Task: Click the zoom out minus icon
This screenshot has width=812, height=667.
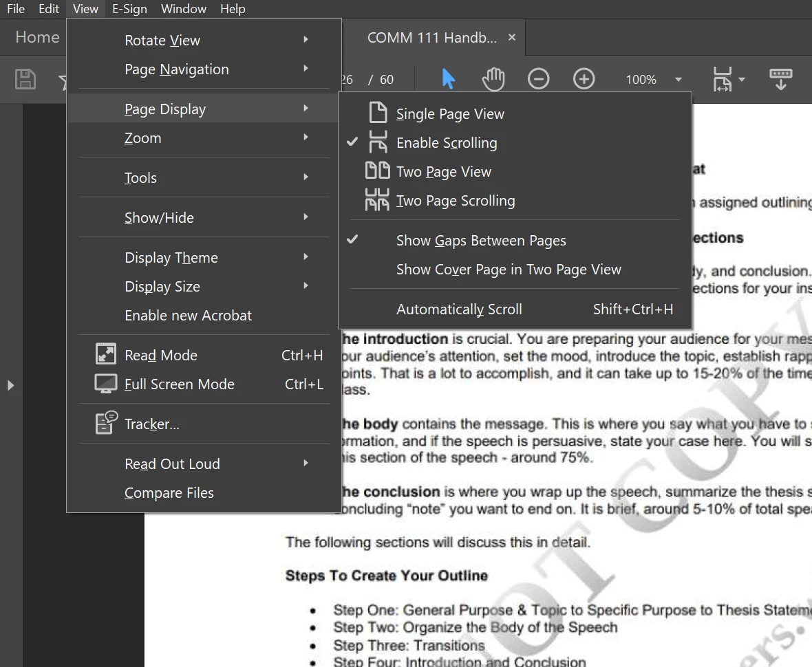Action: (x=539, y=79)
